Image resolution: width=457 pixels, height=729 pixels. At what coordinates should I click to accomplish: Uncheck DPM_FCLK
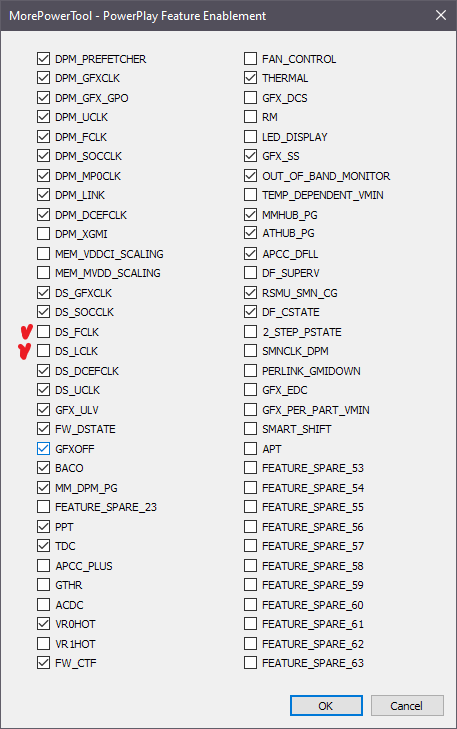tap(43, 137)
